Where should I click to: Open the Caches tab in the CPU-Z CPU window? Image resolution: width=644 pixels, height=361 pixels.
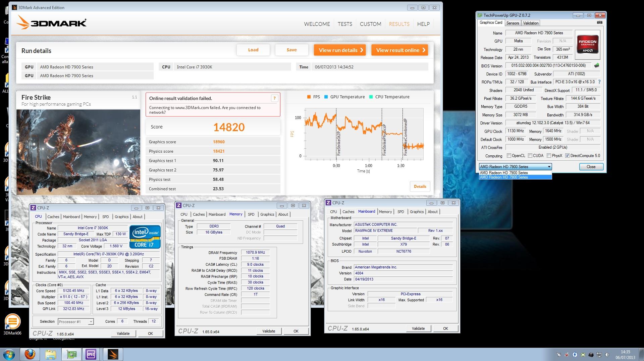[53, 217]
